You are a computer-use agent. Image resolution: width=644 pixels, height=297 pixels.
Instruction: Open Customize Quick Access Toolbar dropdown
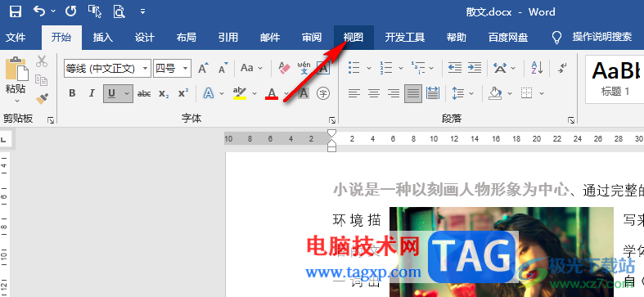coord(142,11)
